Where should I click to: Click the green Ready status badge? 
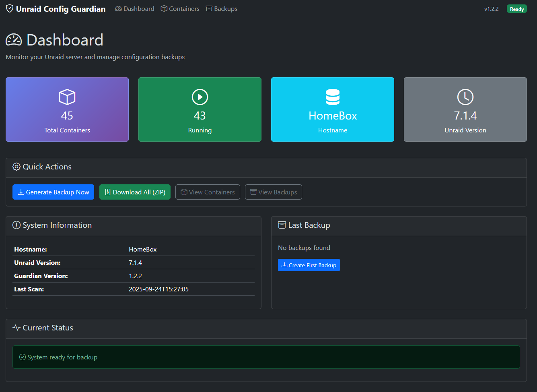[517, 9]
